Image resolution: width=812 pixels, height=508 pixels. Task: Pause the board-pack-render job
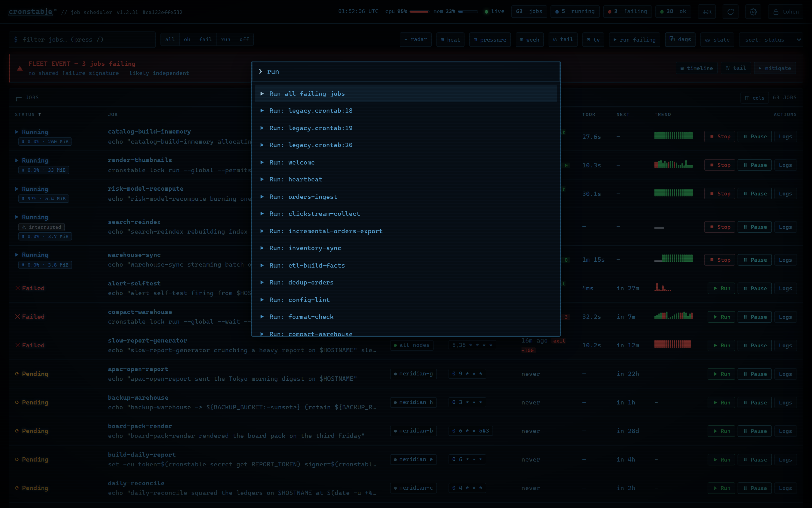(755, 431)
